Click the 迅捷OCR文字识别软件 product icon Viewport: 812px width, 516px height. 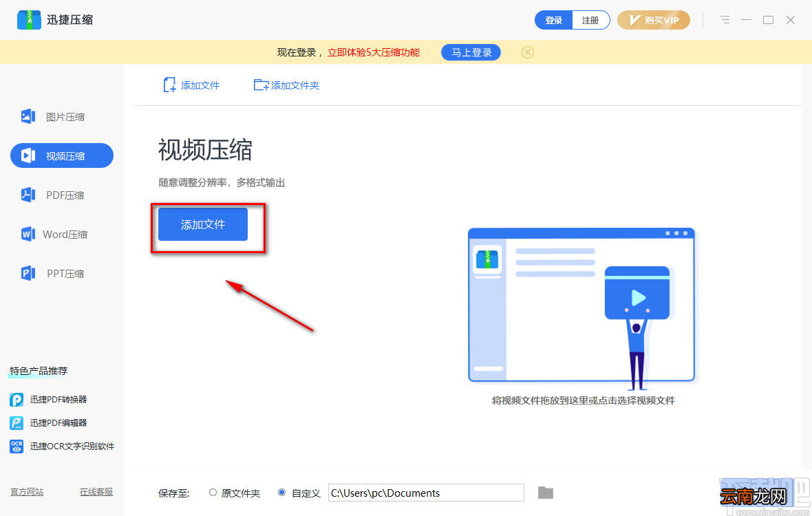[17, 446]
